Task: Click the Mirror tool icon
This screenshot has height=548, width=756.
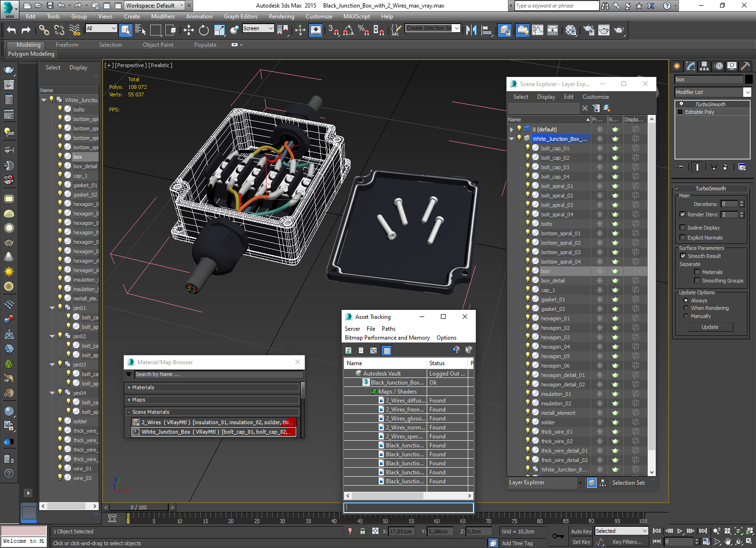Action: coord(471,30)
